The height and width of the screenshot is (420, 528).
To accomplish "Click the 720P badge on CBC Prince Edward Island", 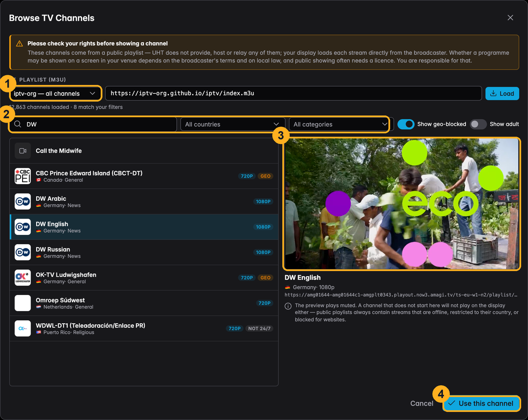I will pos(247,176).
